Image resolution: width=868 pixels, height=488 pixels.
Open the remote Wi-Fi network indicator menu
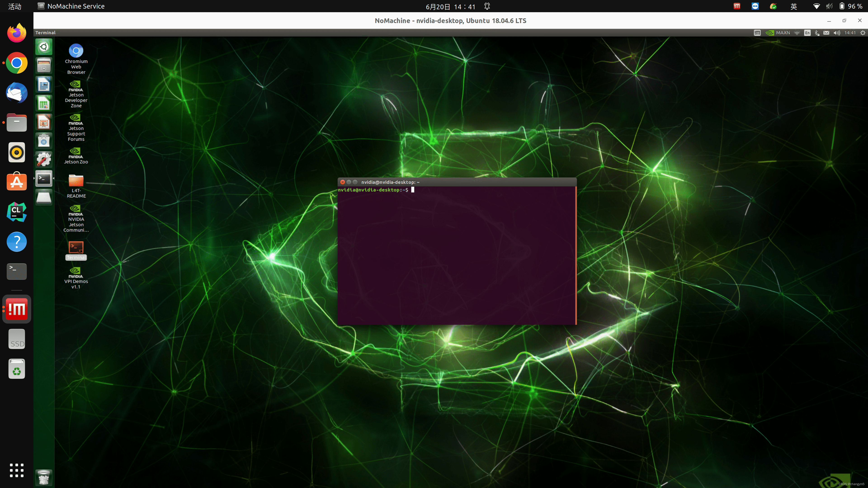[797, 33]
